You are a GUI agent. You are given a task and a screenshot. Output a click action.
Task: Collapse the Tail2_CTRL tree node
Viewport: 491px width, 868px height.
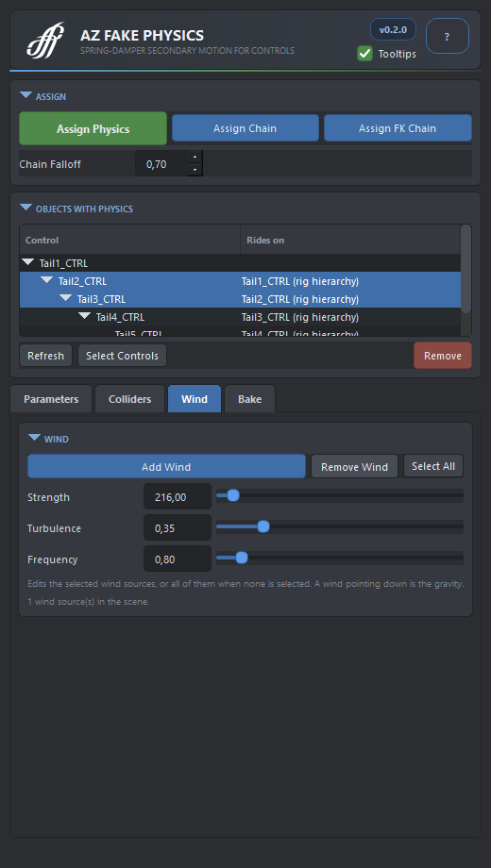tap(46, 280)
